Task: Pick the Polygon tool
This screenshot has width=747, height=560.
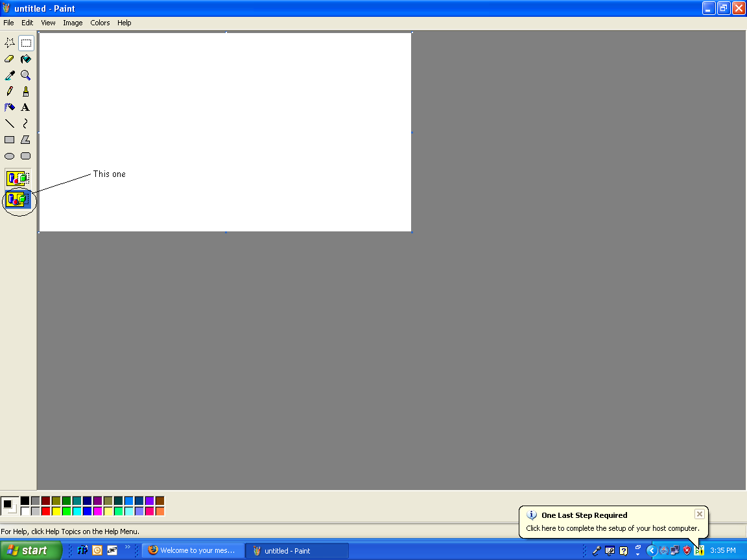Action: (25, 139)
